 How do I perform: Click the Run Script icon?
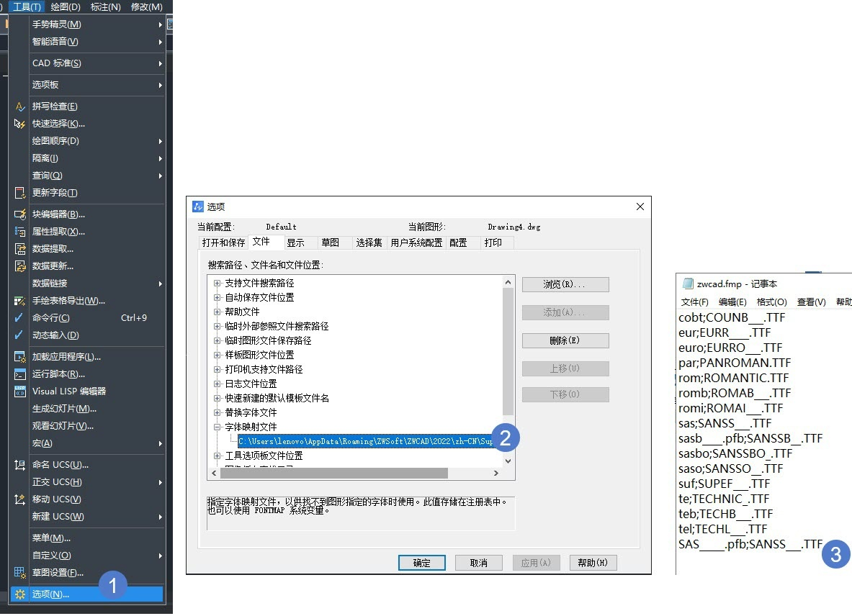(19, 374)
